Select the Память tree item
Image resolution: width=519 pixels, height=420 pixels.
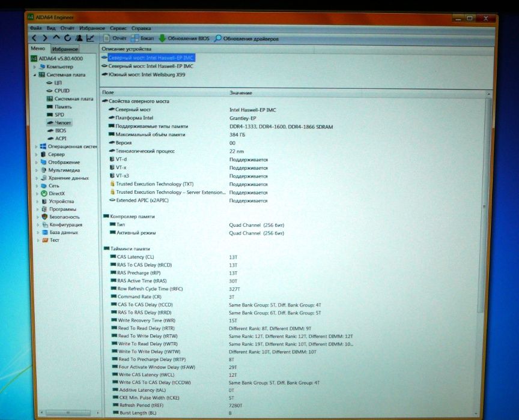click(x=59, y=107)
